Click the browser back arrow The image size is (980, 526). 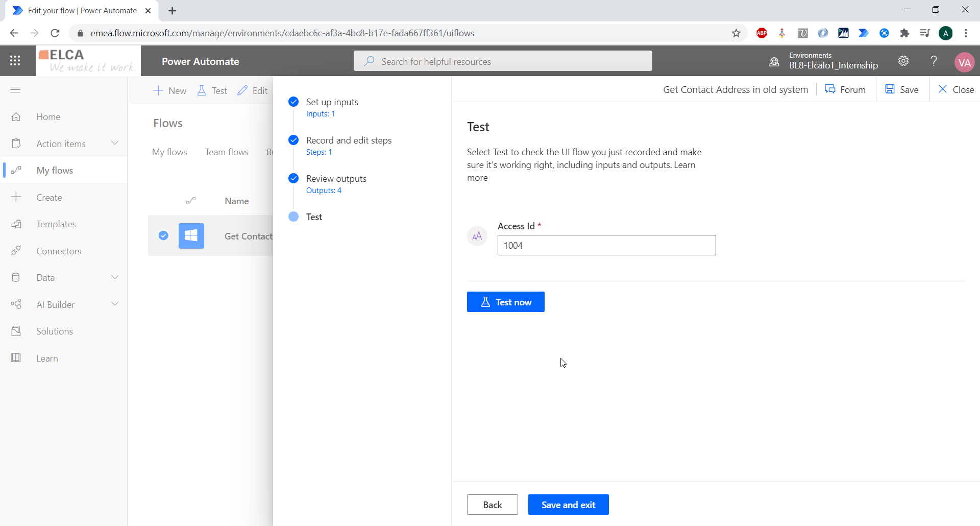14,33
